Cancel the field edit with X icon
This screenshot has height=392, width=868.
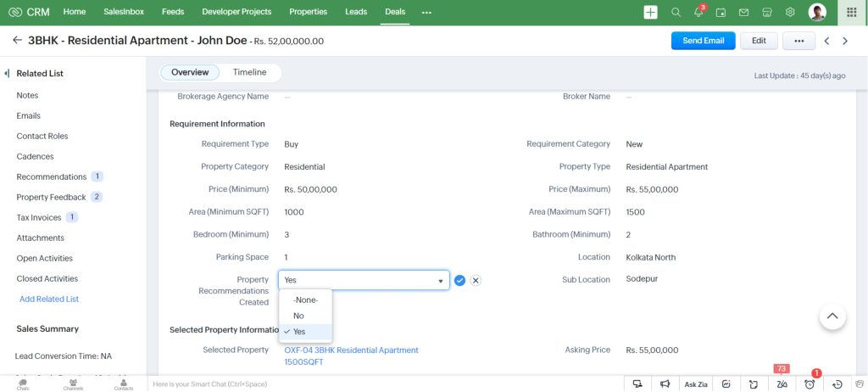476,281
